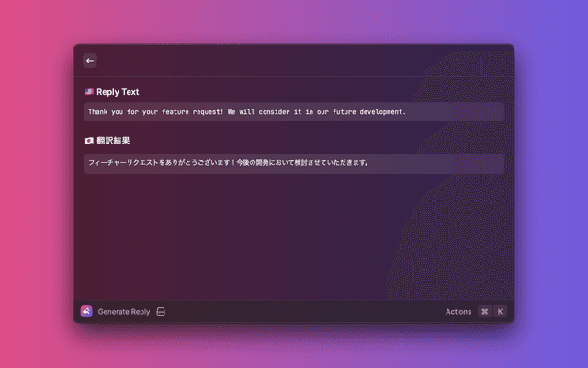Screen dimensions: 588x368
Task: Click 'フィーチャーリクエスト' in the translation
Action: [123, 163]
